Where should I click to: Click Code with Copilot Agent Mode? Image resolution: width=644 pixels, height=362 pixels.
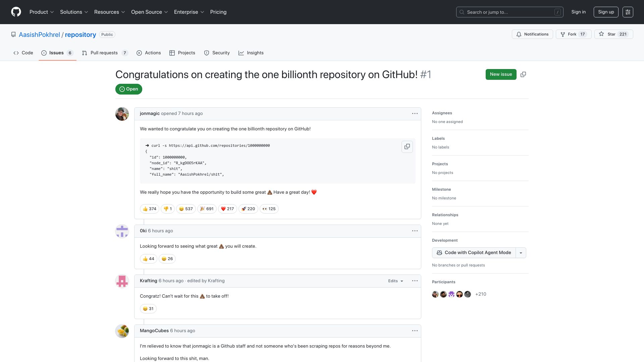[474, 253]
